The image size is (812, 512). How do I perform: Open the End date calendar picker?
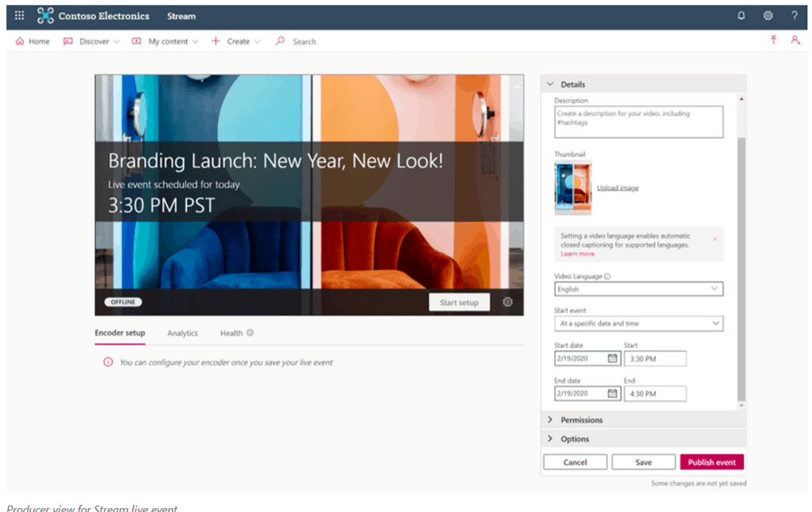point(612,394)
